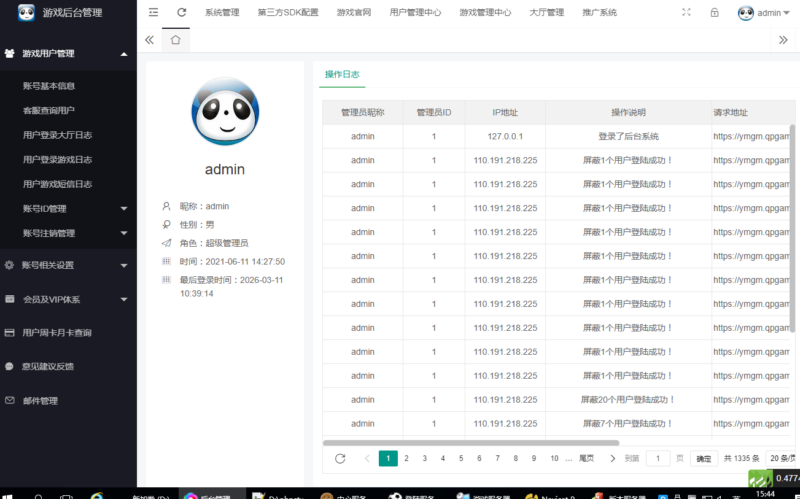The width and height of the screenshot is (800, 499).
Task: Open 用户登录游戏日志 in the sidebar
Action: point(57,159)
